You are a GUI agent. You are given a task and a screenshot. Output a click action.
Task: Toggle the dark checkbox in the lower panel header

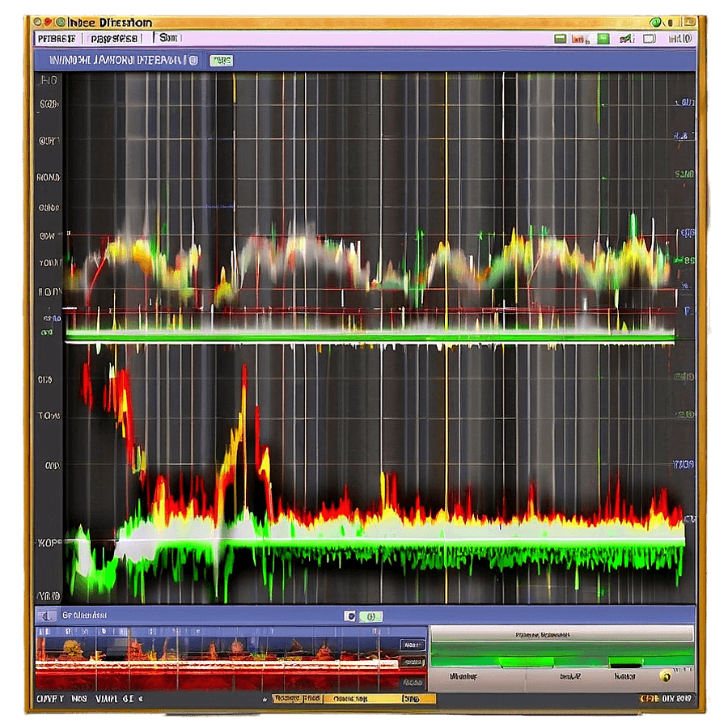349,616
